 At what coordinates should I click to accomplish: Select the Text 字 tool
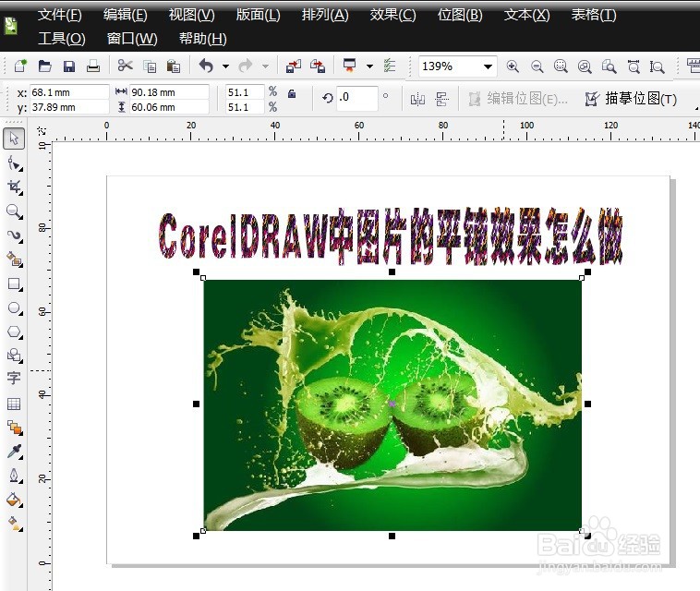[x=14, y=379]
